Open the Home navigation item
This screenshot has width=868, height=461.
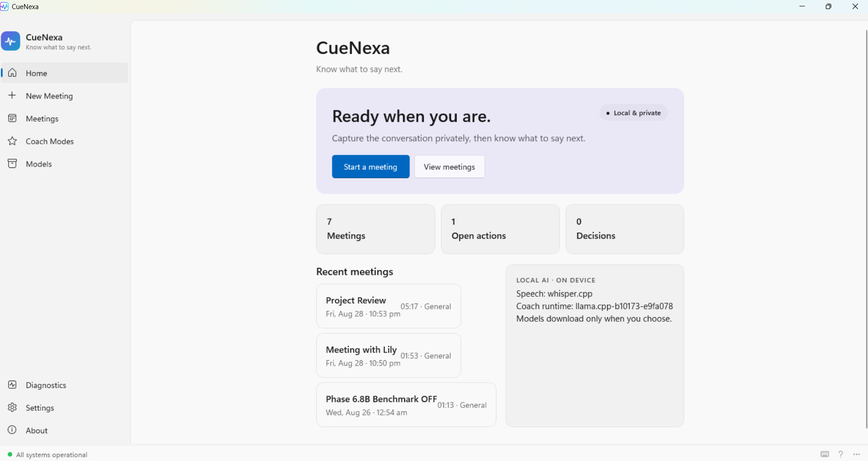(64, 73)
